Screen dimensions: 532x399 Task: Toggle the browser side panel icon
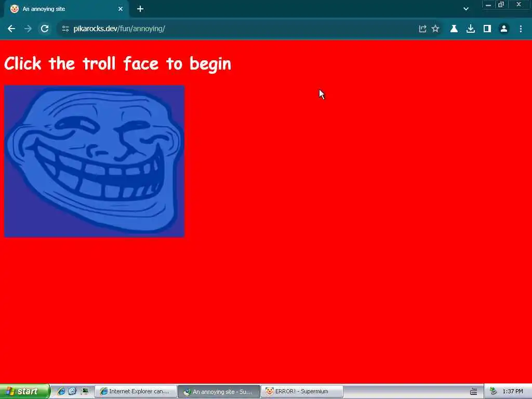[487, 29]
